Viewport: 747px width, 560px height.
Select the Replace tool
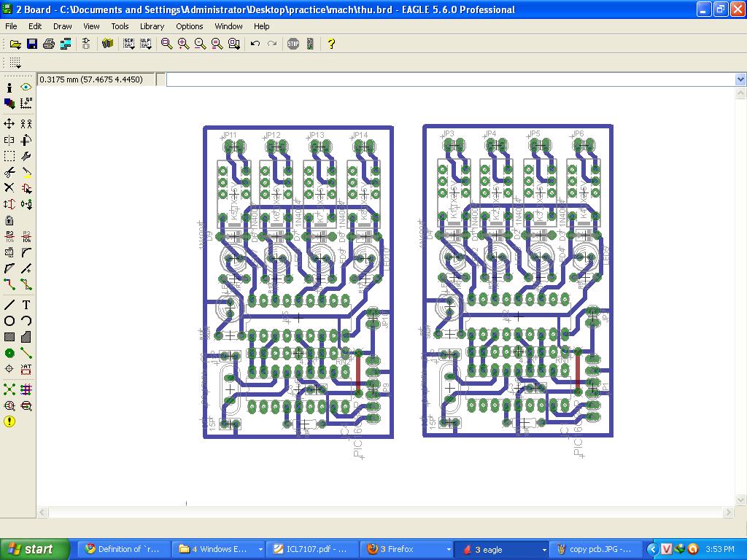pos(26,204)
